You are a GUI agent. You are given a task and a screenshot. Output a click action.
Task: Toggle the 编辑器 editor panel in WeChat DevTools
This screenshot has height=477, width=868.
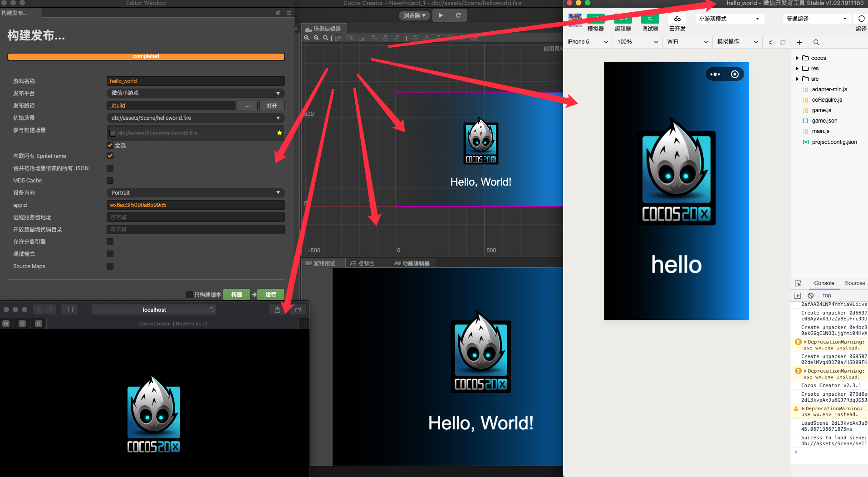(x=623, y=19)
